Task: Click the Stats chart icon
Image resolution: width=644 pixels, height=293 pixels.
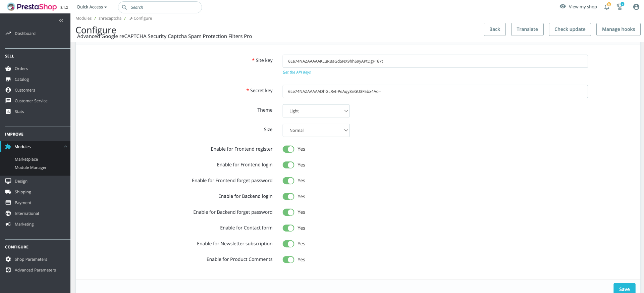Action: point(8,111)
